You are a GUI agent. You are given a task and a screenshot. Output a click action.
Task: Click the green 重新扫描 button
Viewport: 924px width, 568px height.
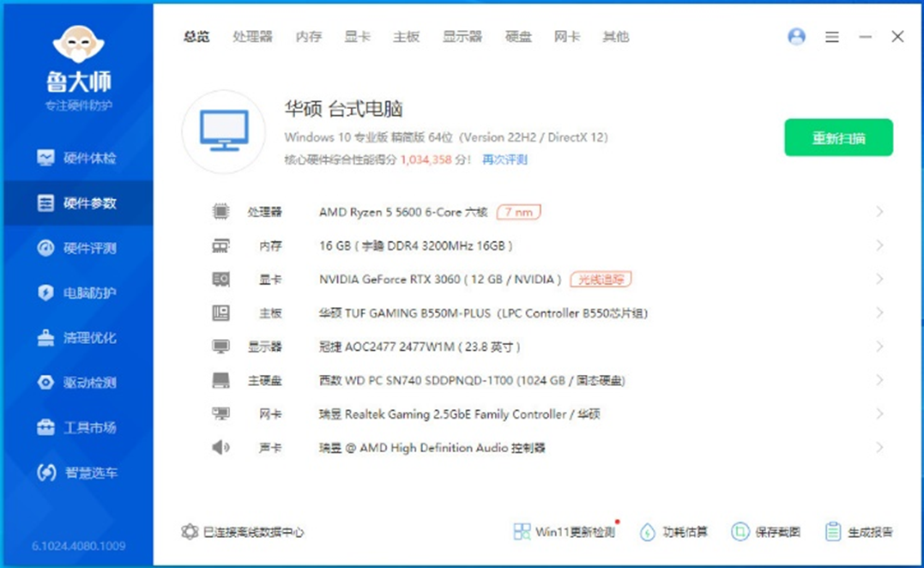838,138
